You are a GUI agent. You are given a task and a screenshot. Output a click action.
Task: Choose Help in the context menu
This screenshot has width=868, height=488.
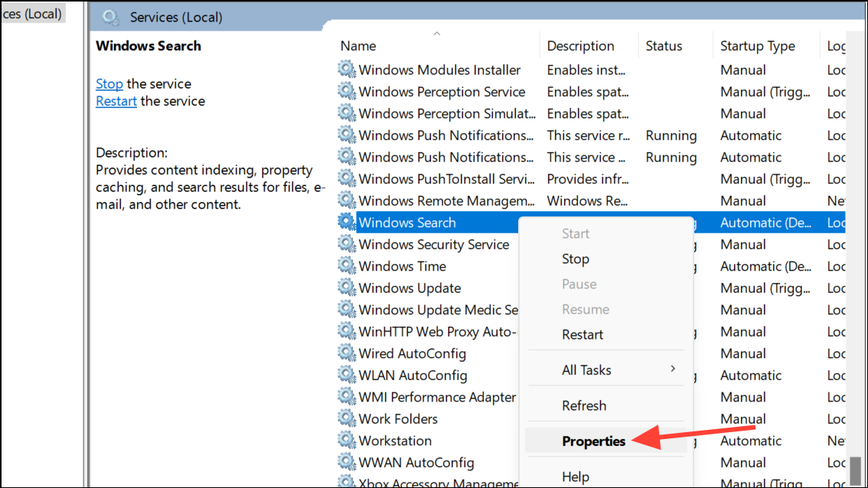click(x=606, y=477)
